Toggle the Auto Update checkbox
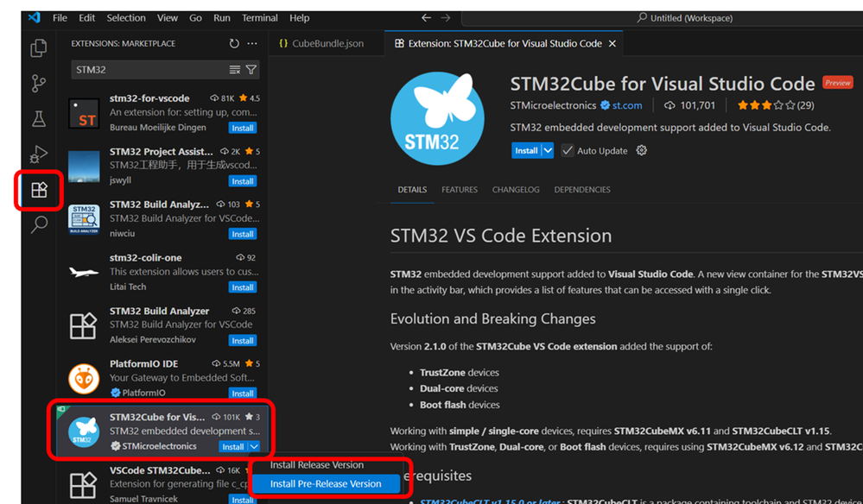 coord(567,150)
